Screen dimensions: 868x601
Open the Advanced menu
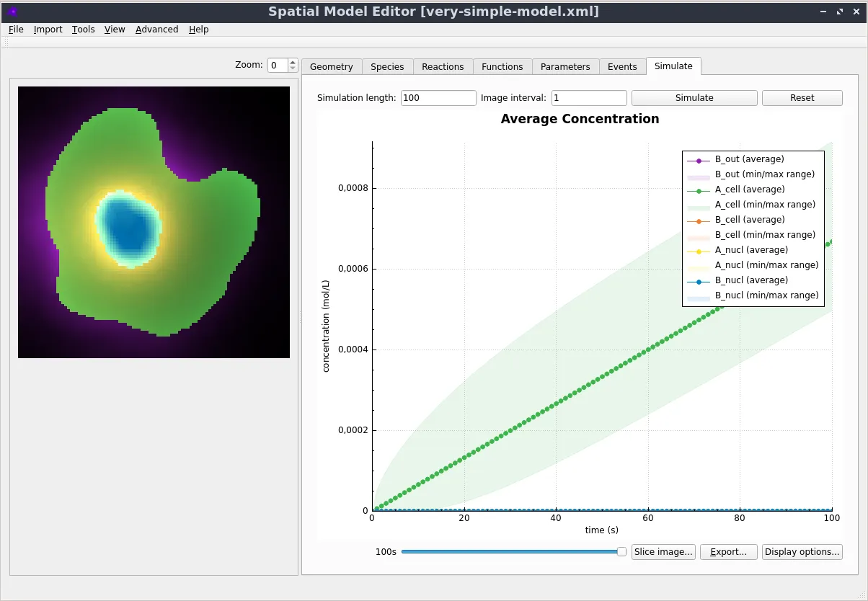tap(156, 30)
